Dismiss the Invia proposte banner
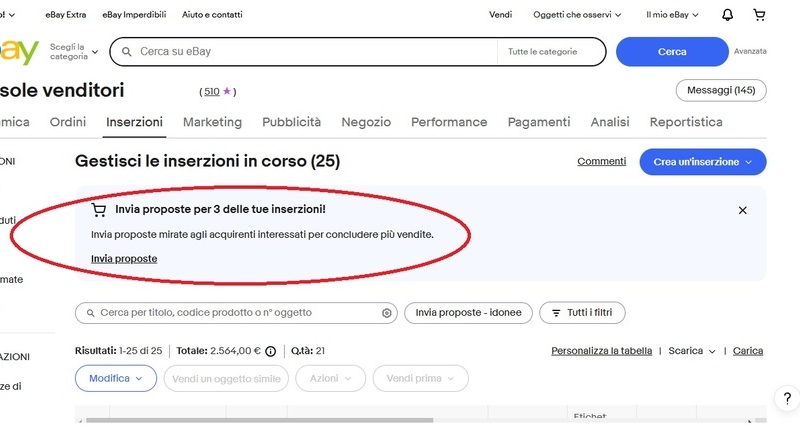 click(742, 210)
